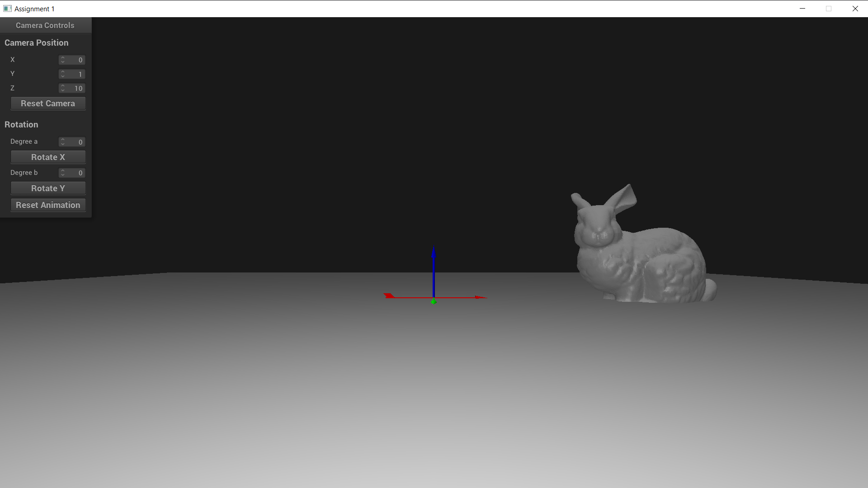Viewport: 868px width, 488px height.
Task: Click the Z position value field showing 10
Action: tap(76, 88)
